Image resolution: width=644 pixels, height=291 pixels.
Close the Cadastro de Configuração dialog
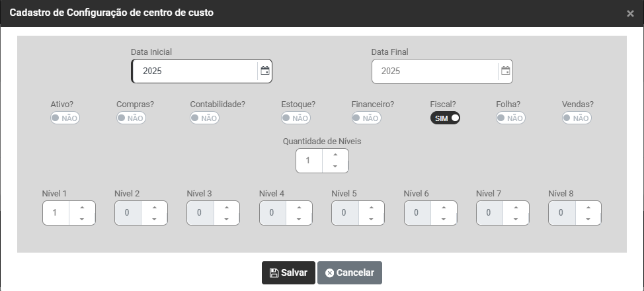630,13
